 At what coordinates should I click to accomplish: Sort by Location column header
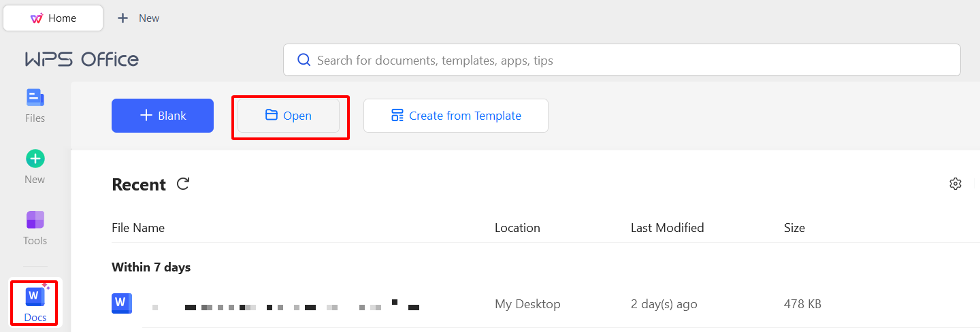(517, 228)
